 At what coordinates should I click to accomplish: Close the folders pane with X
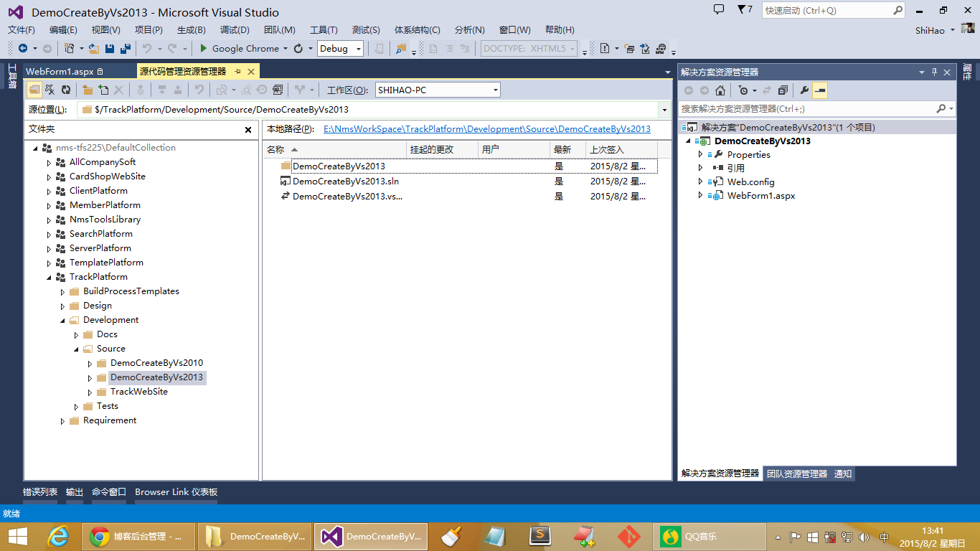(x=248, y=130)
